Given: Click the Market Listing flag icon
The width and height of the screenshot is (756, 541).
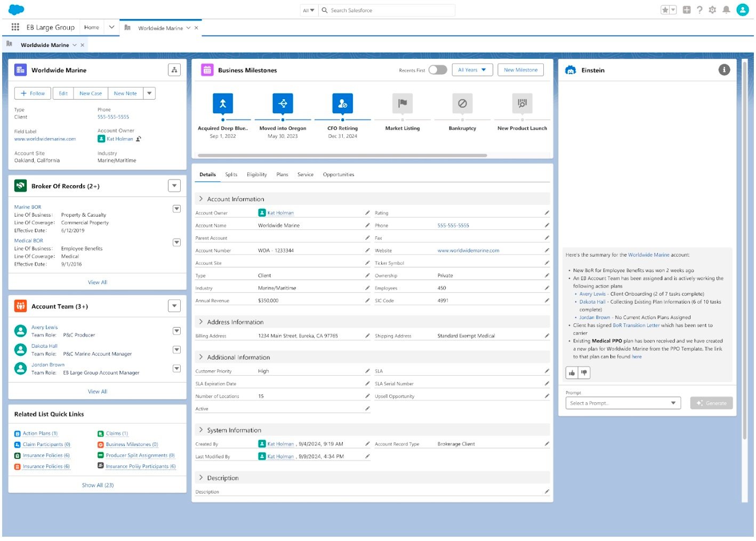Looking at the screenshot, I should pyautogui.click(x=403, y=104).
